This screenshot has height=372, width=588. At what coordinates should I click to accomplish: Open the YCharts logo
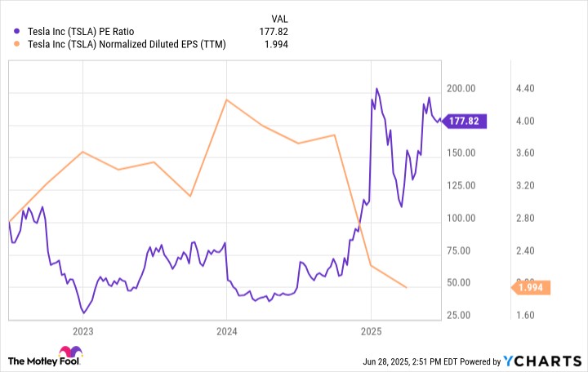pos(542,361)
